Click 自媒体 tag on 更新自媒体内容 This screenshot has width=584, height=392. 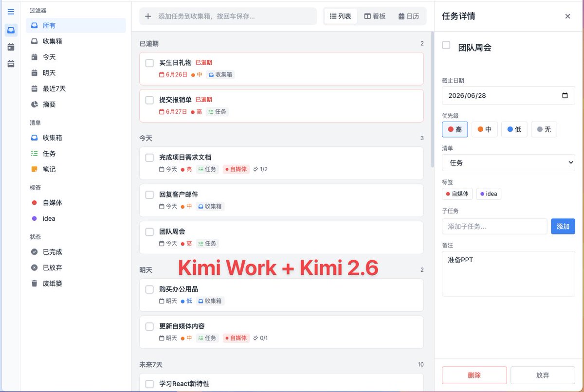point(236,338)
